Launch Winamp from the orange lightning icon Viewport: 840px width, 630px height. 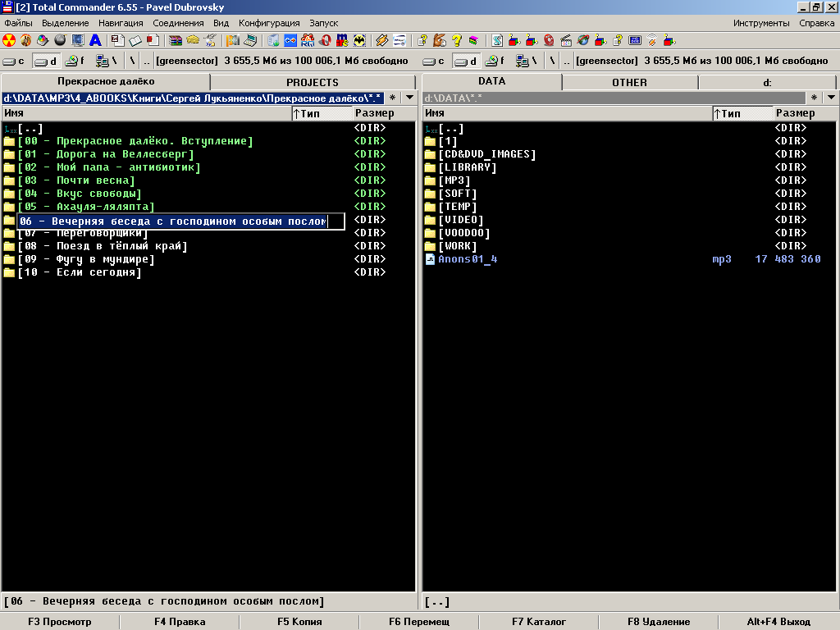point(382,41)
